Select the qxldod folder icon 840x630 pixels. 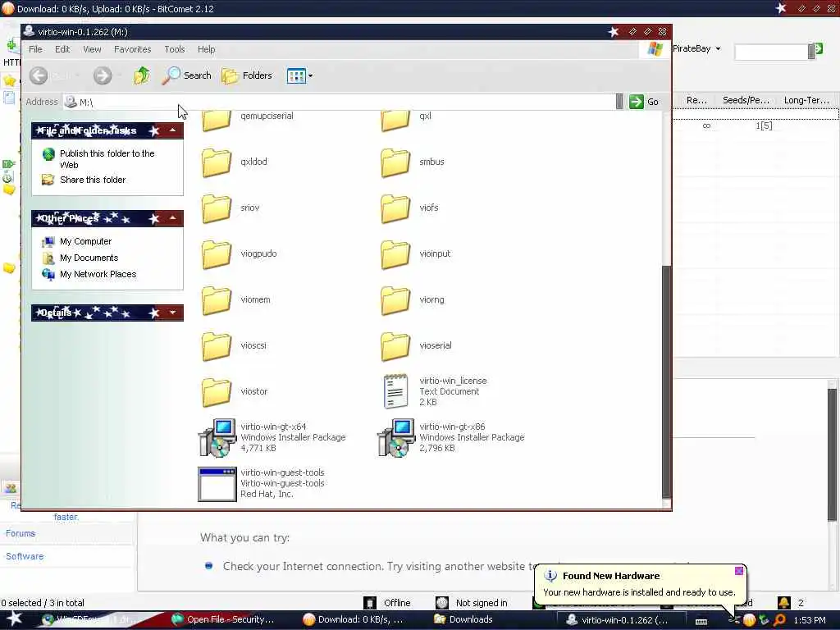click(216, 162)
